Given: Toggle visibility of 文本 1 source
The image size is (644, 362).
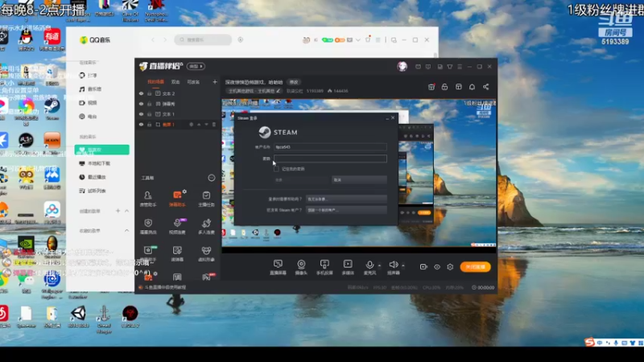Looking at the screenshot, I should [142, 114].
